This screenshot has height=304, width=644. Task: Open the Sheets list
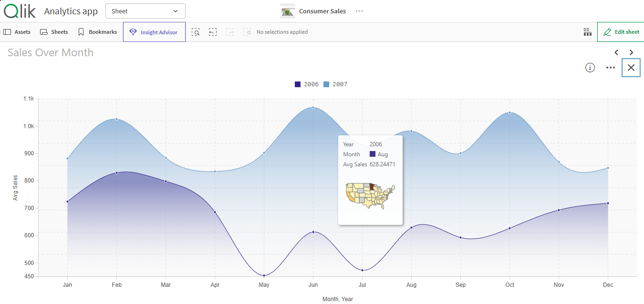click(54, 32)
